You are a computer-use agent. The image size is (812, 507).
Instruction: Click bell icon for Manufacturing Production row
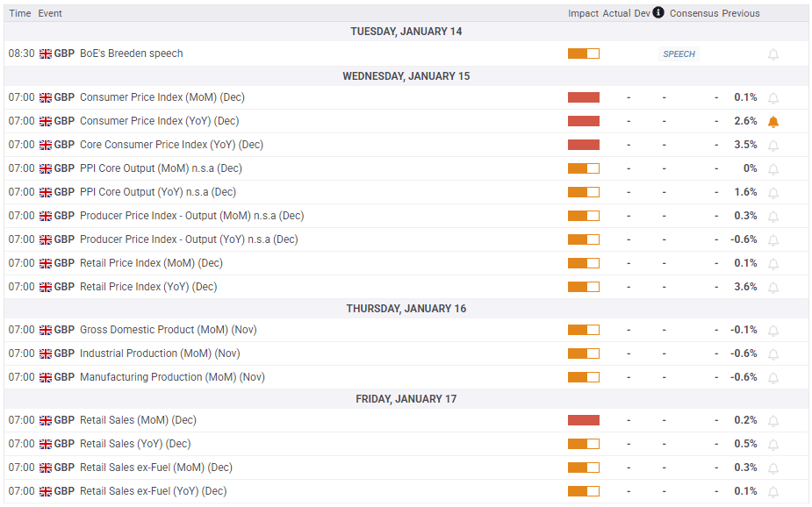(x=773, y=378)
